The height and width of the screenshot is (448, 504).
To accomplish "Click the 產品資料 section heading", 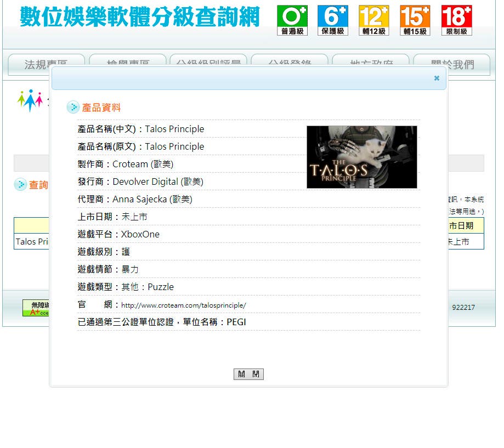I will coord(101,107).
